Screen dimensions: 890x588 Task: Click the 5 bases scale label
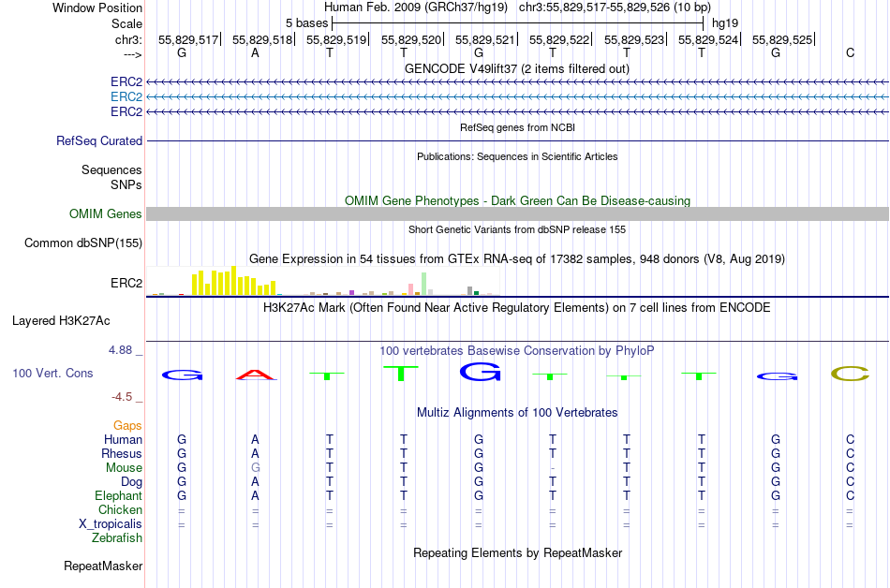click(x=307, y=23)
